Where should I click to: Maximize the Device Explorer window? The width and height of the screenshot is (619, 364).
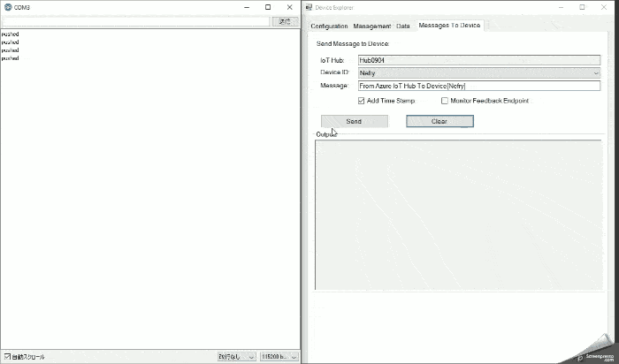coord(582,7)
